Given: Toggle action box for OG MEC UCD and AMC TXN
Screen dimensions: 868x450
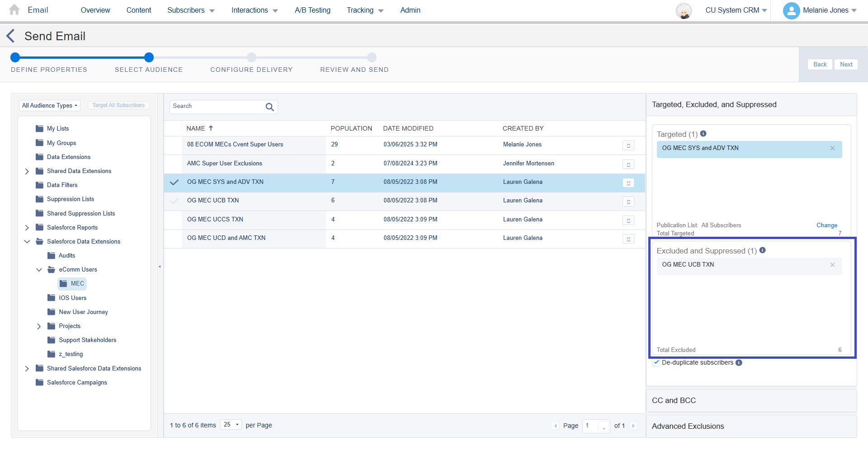Looking at the screenshot, I should [628, 239].
